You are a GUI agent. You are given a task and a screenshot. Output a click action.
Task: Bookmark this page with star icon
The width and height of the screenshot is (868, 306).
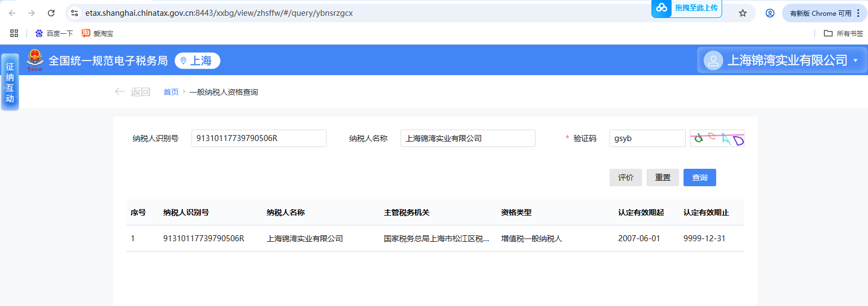742,13
